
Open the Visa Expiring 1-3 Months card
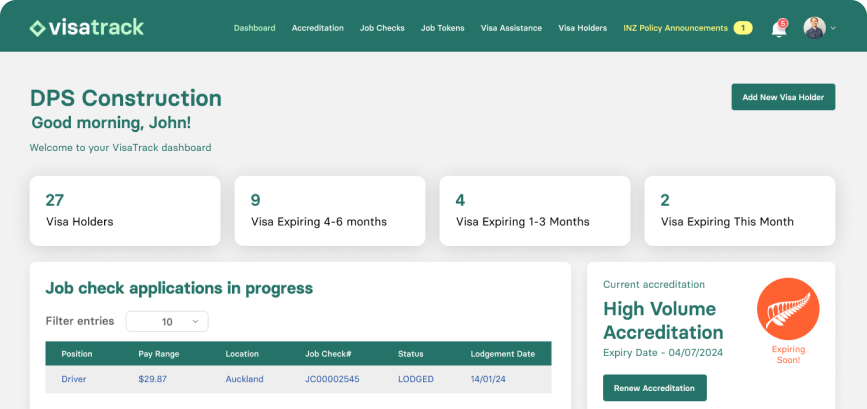tap(535, 211)
